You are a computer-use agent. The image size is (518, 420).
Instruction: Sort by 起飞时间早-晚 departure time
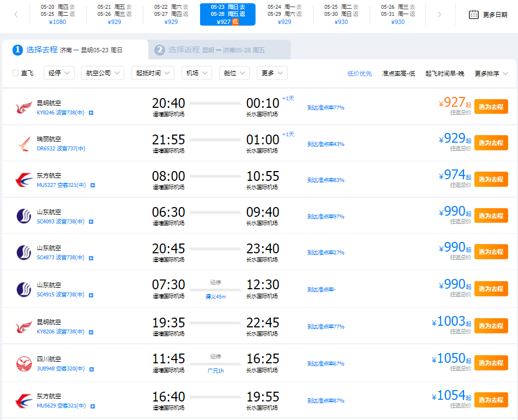[x=444, y=74]
